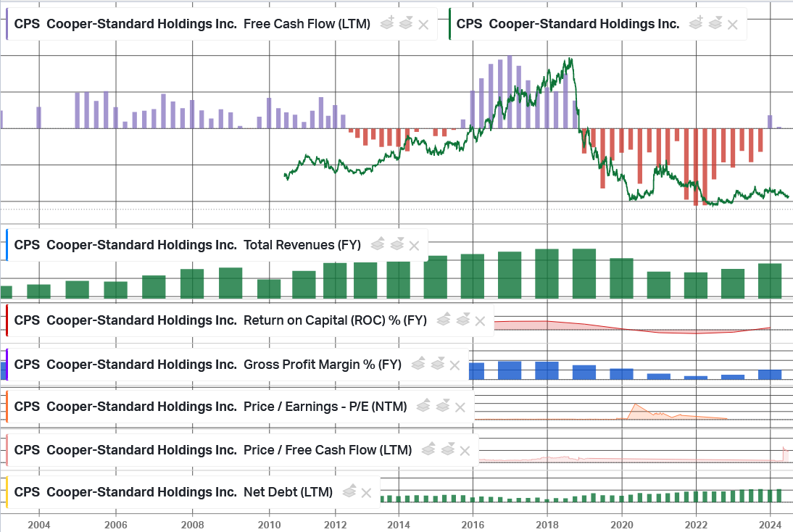Image resolution: width=793 pixels, height=532 pixels.
Task: Click the 2018 label on the time axis
Action: coord(547,525)
